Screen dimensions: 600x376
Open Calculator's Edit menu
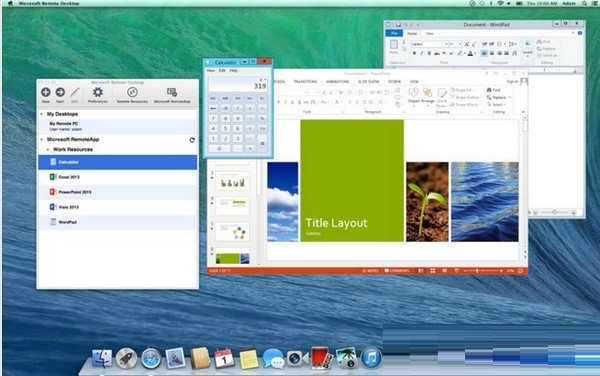click(222, 70)
